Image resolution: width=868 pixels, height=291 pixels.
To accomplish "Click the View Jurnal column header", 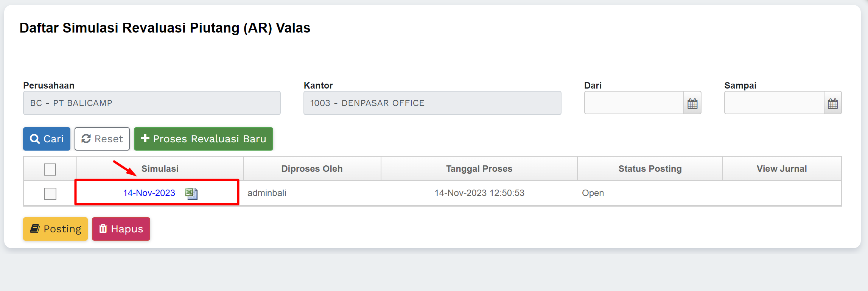I will 781,169.
